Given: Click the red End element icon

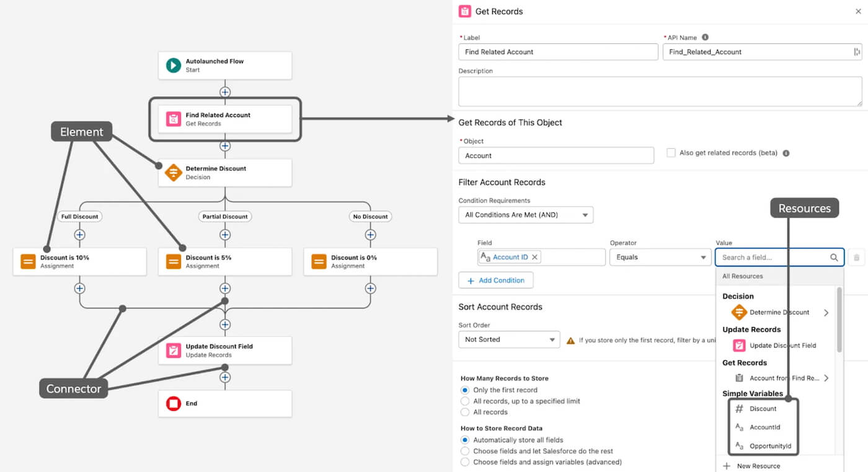Looking at the screenshot, I should click(x=174, y=404).
